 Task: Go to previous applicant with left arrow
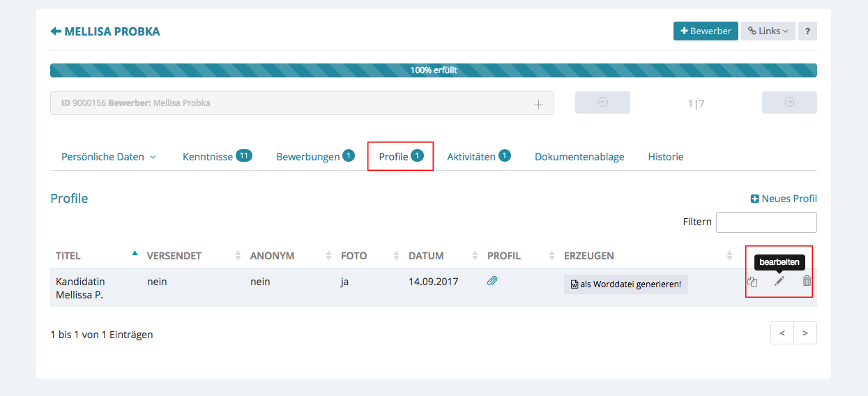(x=602, y=102)
